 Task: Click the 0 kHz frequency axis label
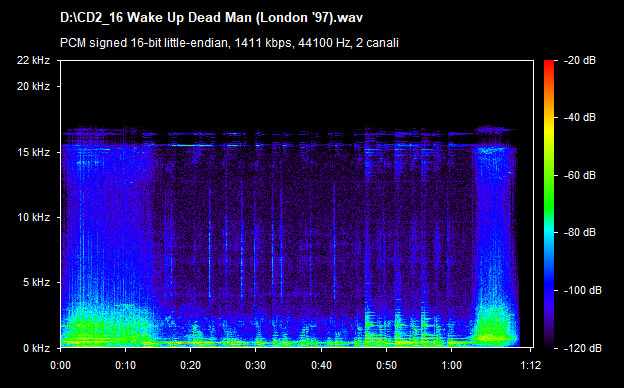click(36, 348)
